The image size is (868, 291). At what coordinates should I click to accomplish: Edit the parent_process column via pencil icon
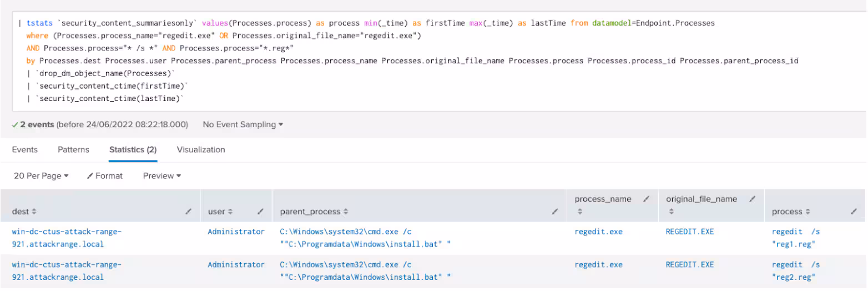[554, 212]
